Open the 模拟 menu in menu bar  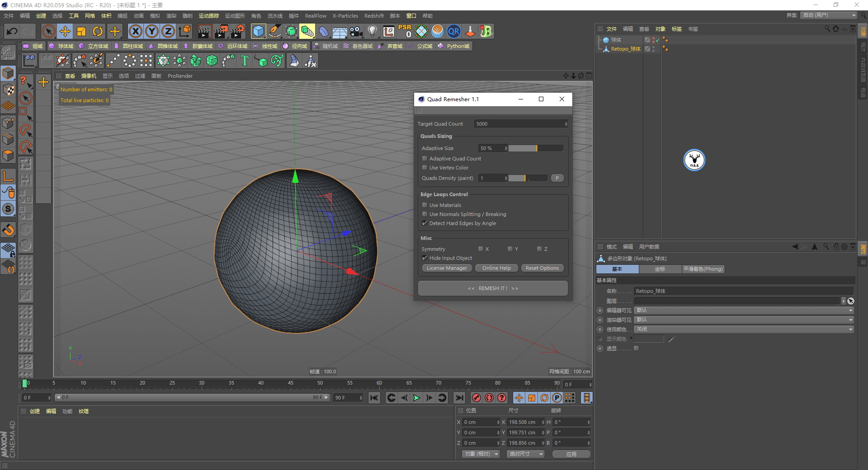tap(155, 16)
